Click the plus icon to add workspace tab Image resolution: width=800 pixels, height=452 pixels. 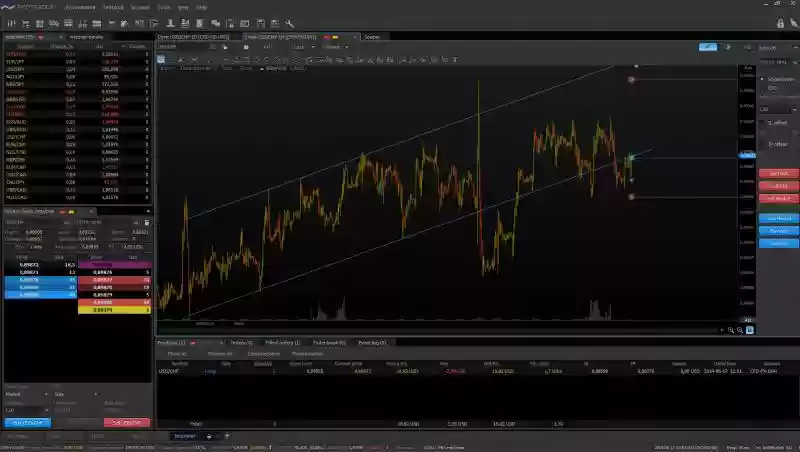pos(227,436)
